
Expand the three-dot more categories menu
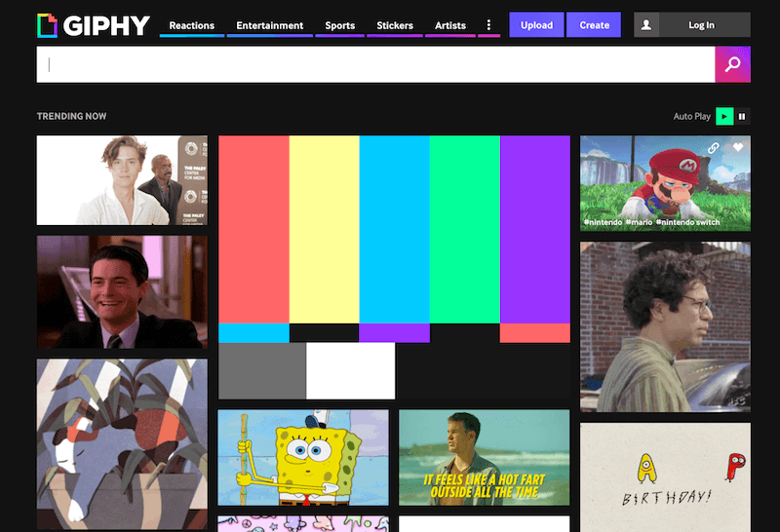[x=488, y=25]
